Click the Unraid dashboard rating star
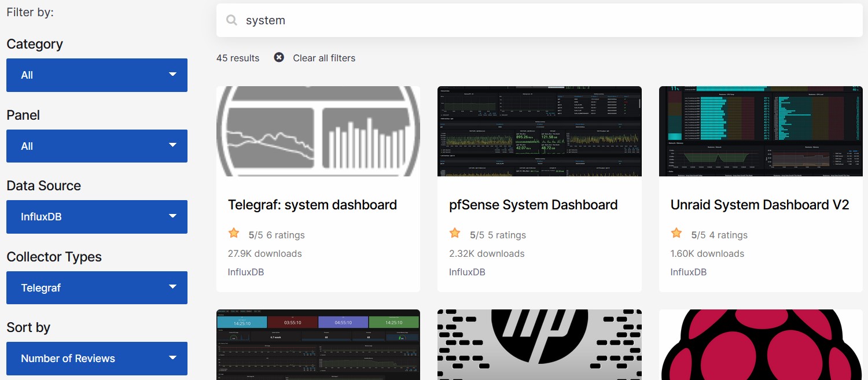The image size is (868, 380). click(x=676, y=233)
